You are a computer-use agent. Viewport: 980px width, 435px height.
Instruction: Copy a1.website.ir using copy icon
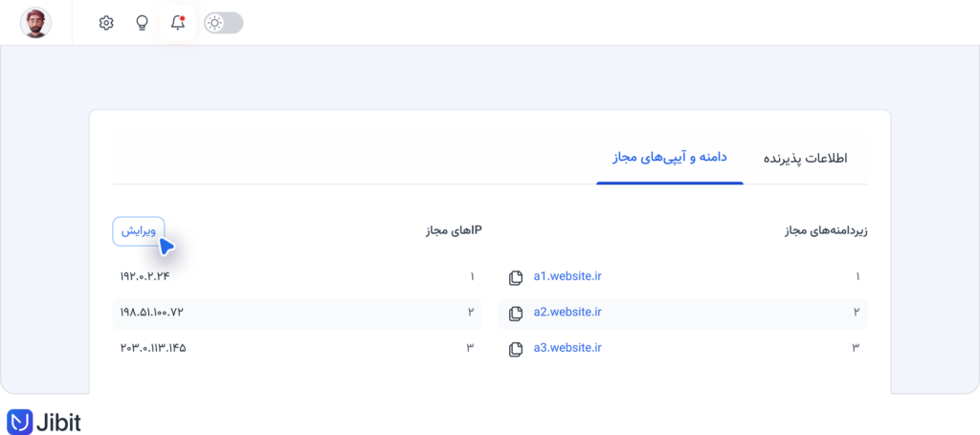[515, 277]
